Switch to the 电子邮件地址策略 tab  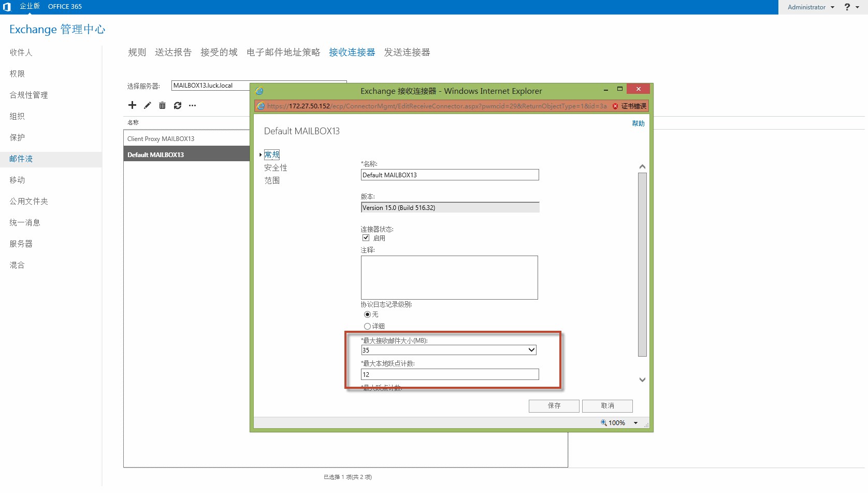coord(283,52)
